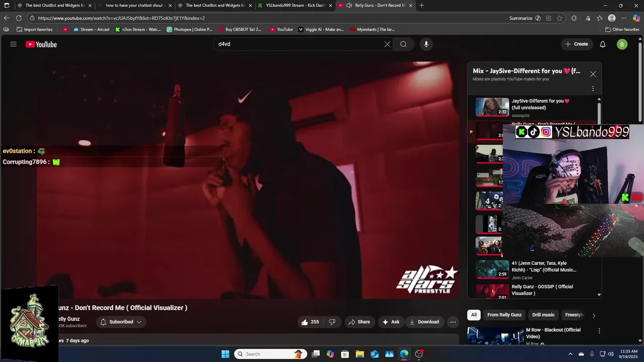Ask about this video

(391, 322)
